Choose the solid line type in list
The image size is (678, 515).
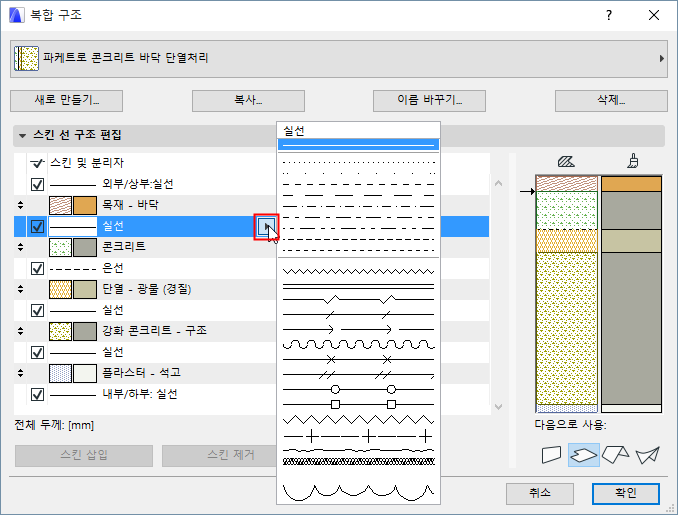coord(358,145)
